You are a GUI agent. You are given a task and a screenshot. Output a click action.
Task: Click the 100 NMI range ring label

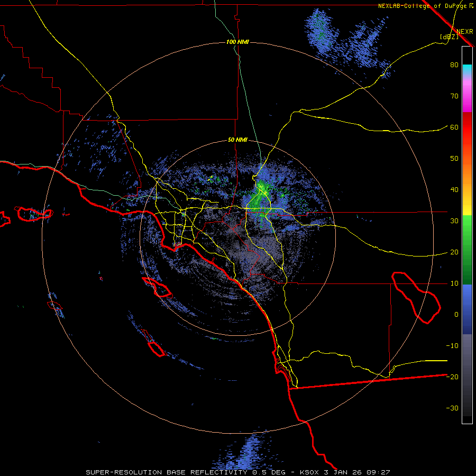(237, 42)
